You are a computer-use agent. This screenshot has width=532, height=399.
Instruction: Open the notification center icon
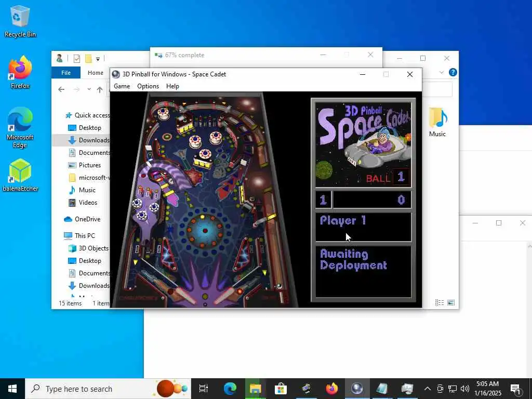pos(515,389)
